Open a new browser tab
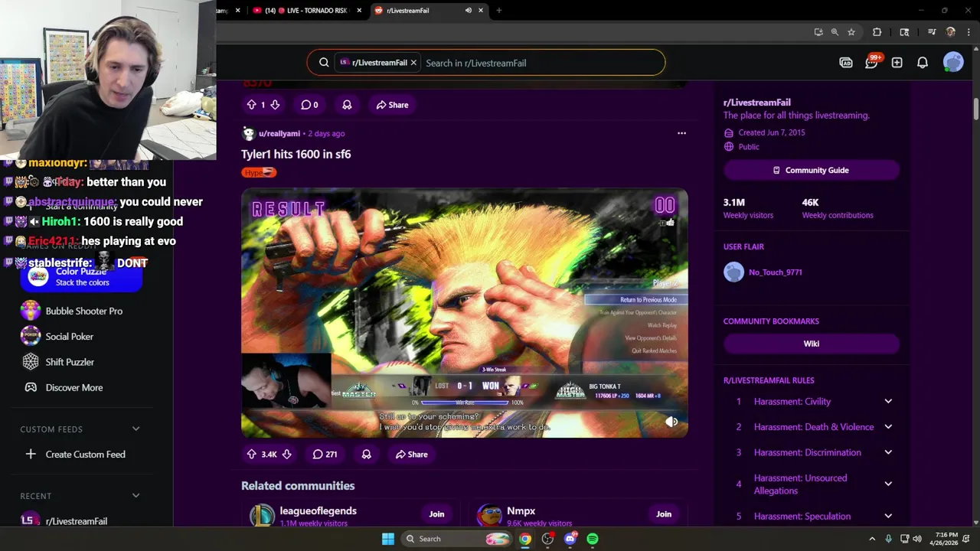 click(x=499, y=11)
